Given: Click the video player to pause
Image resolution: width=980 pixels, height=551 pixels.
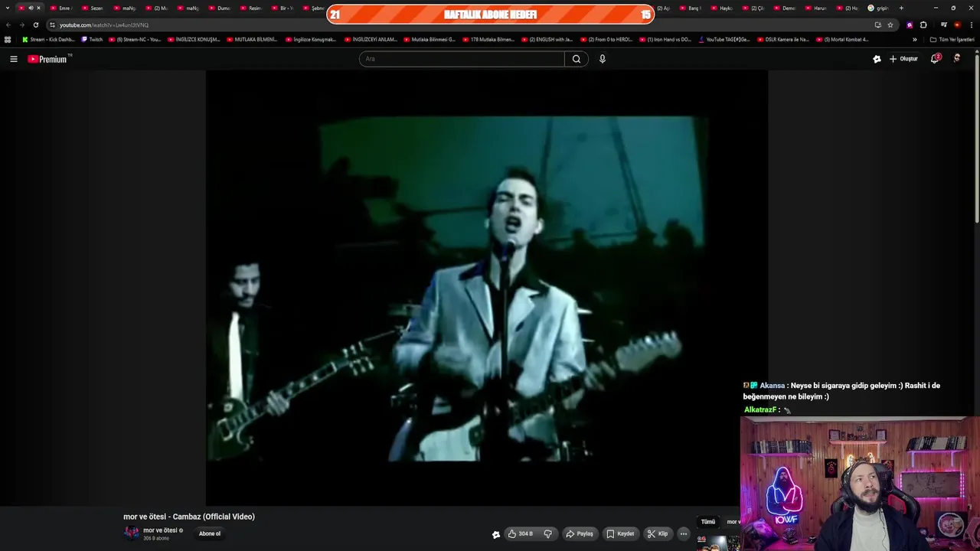Looking at the screenshot, I should (x=487, y=288).
